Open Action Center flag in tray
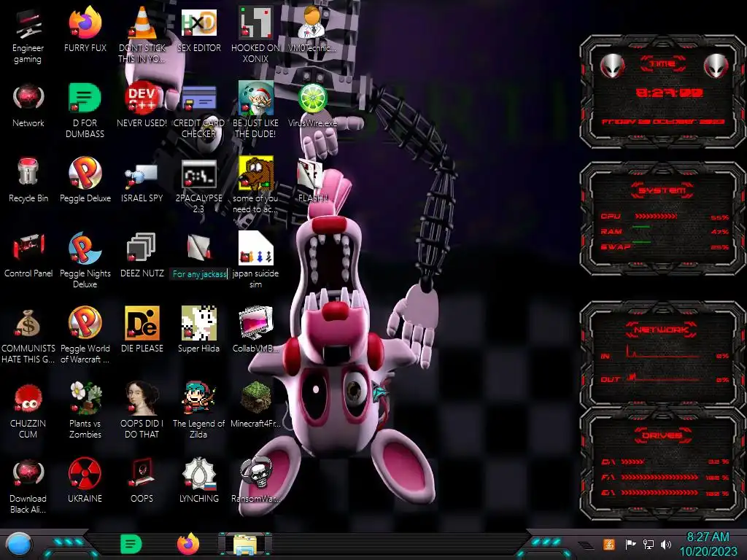747x560 pixels. [631, 544]
